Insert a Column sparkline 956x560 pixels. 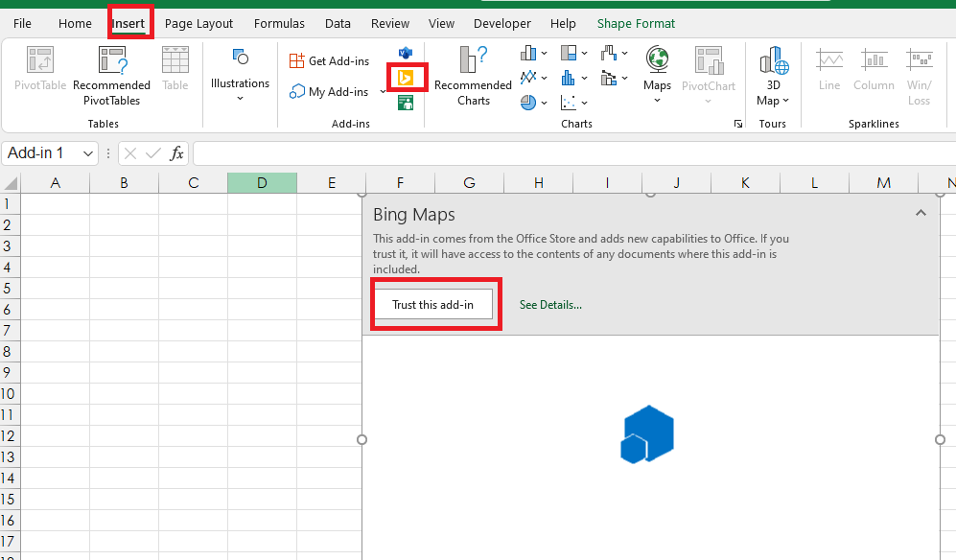point(874,69)
